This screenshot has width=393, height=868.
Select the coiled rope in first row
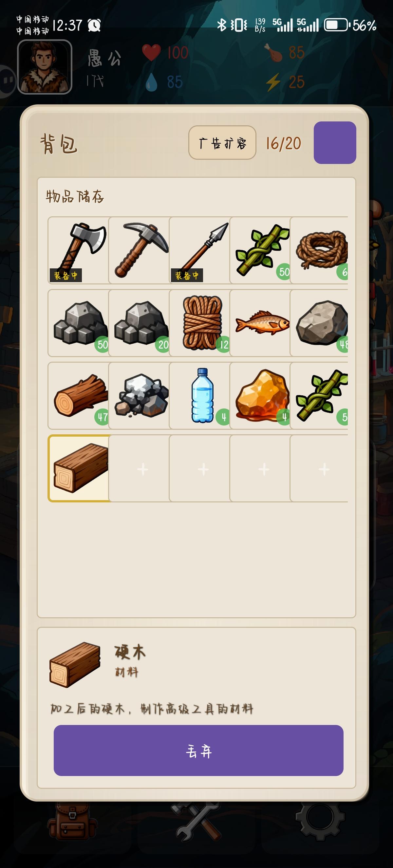(x=319, y=250)
